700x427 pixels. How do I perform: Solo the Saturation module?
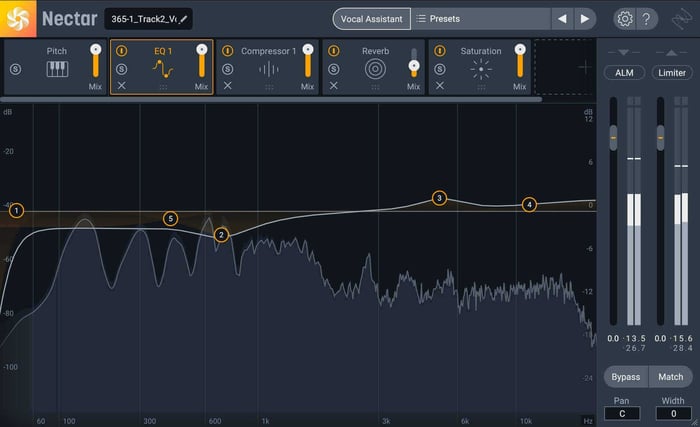click(x=440, y=69)
